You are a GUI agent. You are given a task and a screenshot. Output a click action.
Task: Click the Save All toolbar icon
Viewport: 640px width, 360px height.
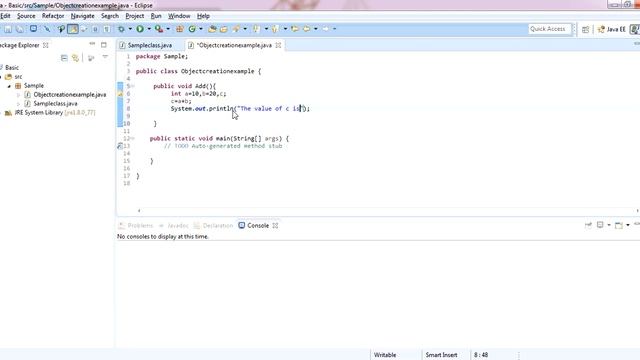[20, 29]
